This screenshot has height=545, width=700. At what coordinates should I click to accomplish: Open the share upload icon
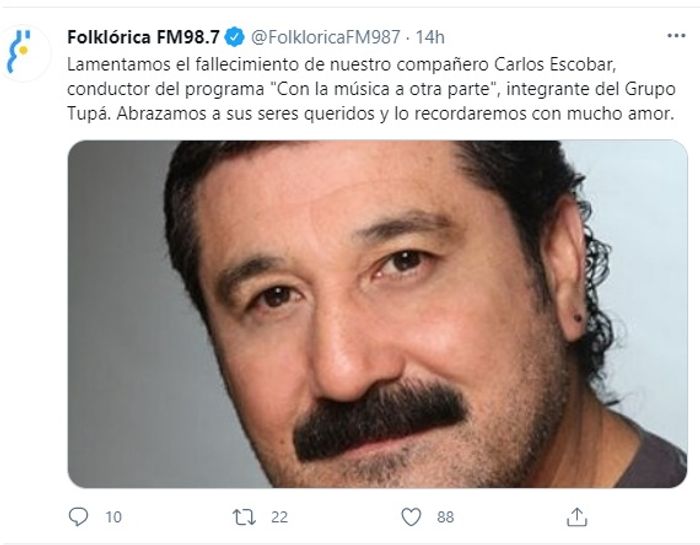coord(577,516)
